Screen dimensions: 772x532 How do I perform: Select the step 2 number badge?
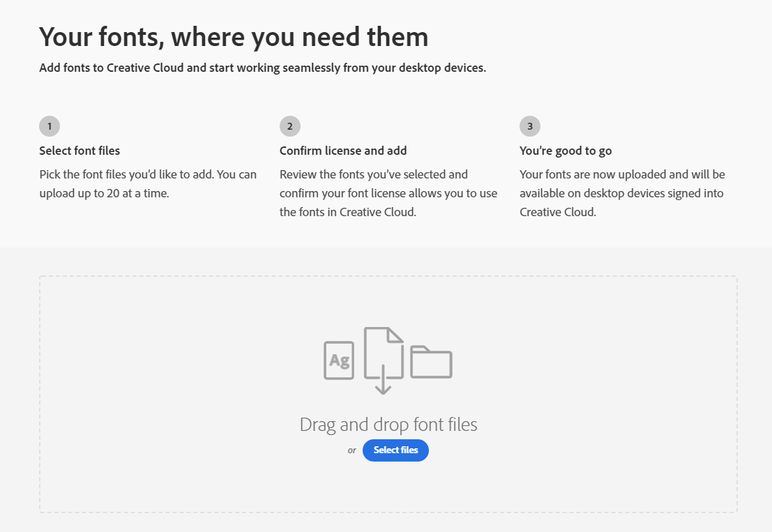[289, 126]
